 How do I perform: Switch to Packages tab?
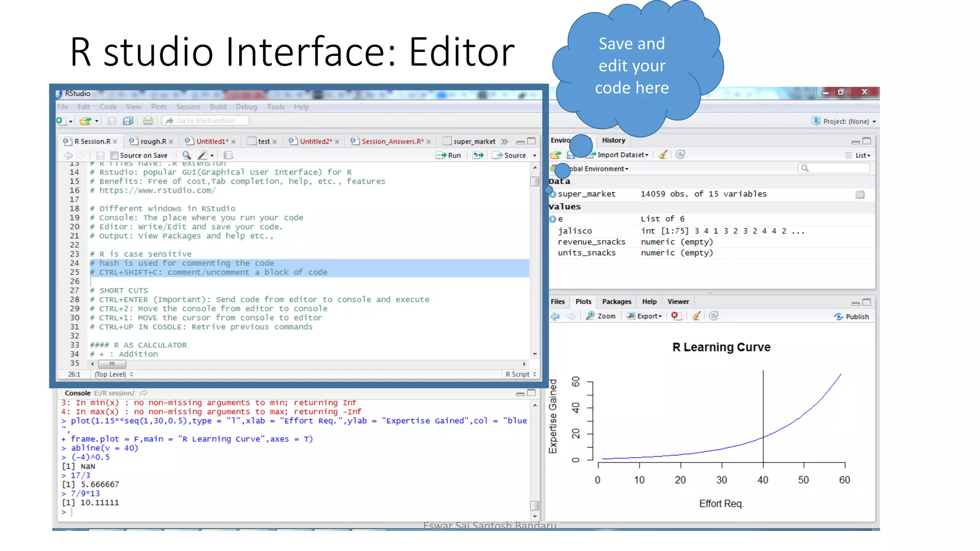(x=616, y=302)
